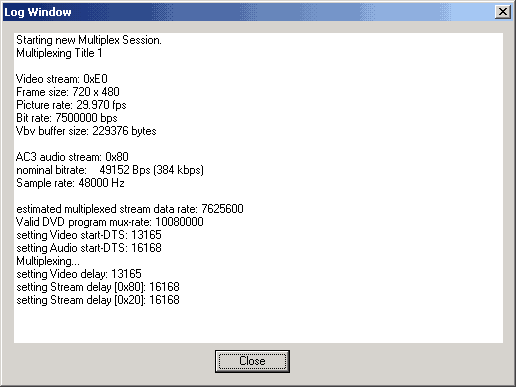Click 'estimated multiplexed stream data rate' line
The width and height of the screenshot is (516, 387).
click(x=130, y=209)
